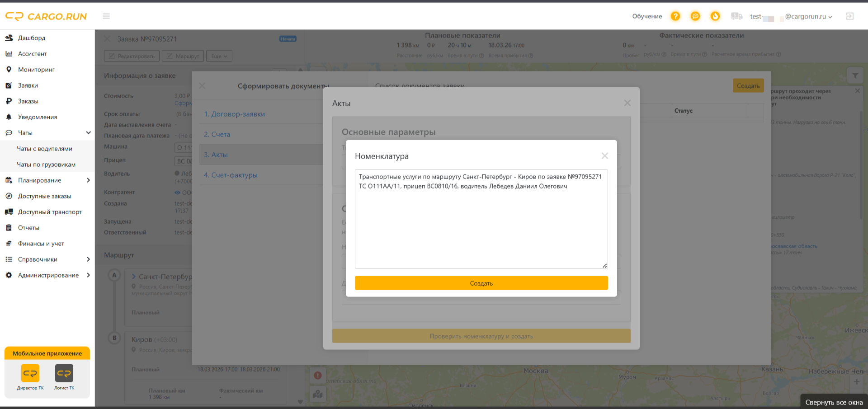Image resolution: width=868 pixels, height=409 pixels.
Task: Open Уведомления in the sidebar
Action: (38, 117)
